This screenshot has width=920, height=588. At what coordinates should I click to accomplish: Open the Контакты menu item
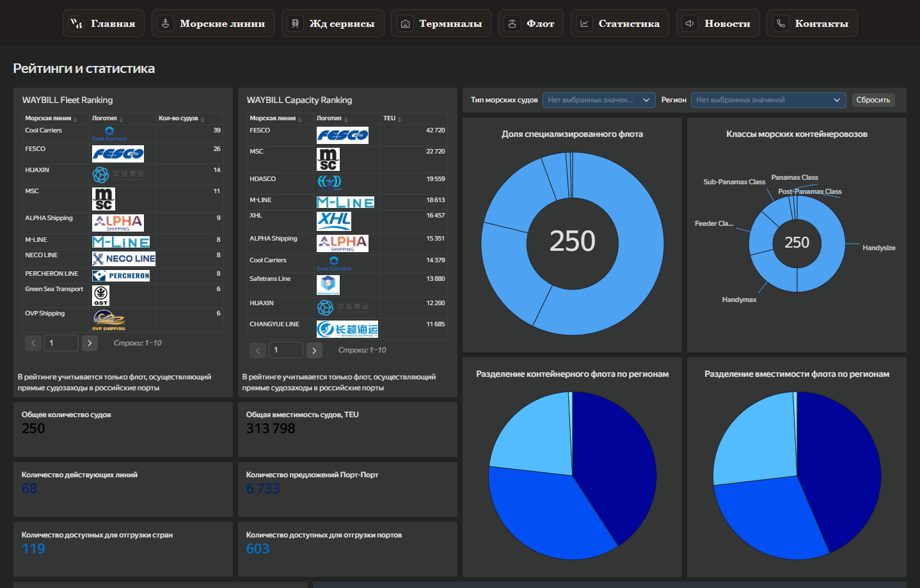click(x=812, y=23)
